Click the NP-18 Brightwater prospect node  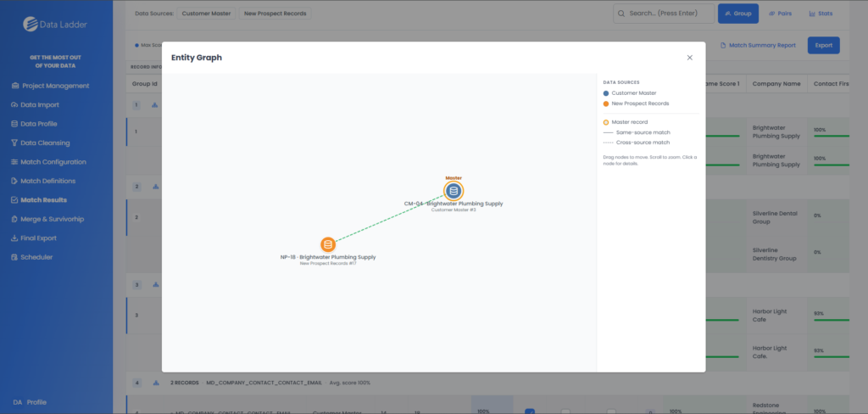click(x=328, y=244)
